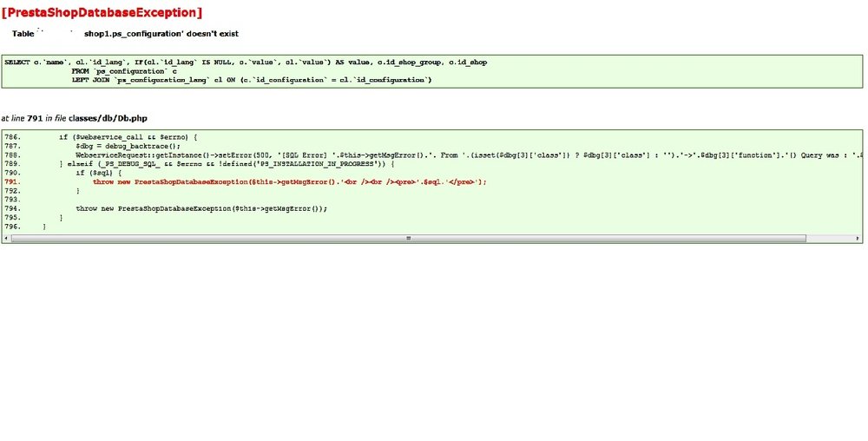Click the horizontal scrollbar left arrow

6,239
